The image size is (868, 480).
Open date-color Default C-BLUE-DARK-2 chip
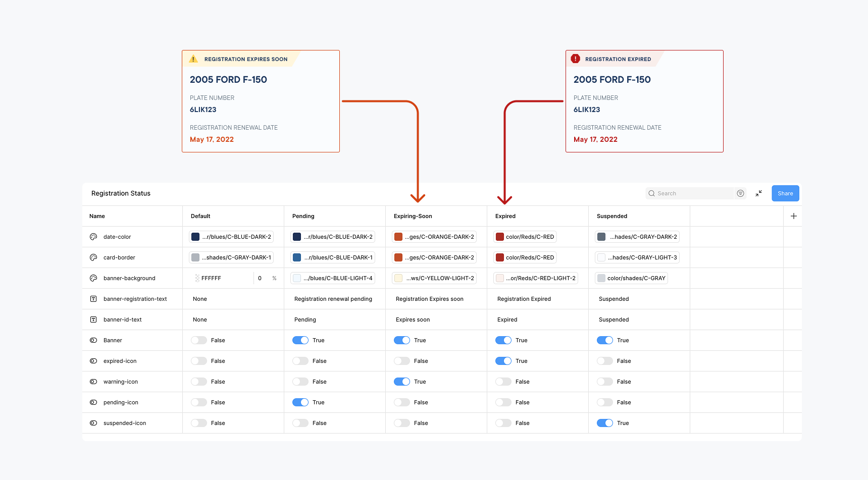(231, 237)
